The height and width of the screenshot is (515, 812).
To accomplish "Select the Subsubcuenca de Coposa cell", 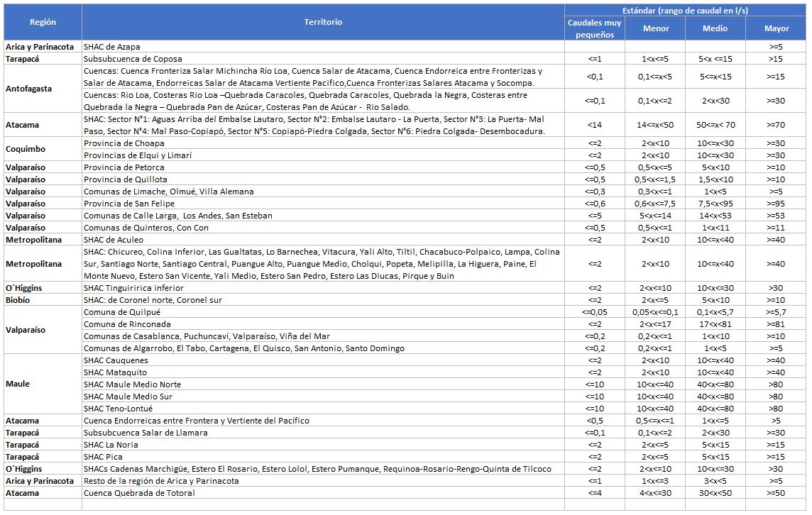I will tap(133, 59).
